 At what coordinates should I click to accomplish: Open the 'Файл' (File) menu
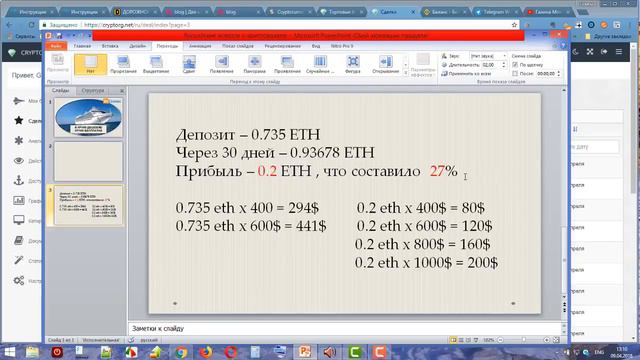(x=56, y=46)
